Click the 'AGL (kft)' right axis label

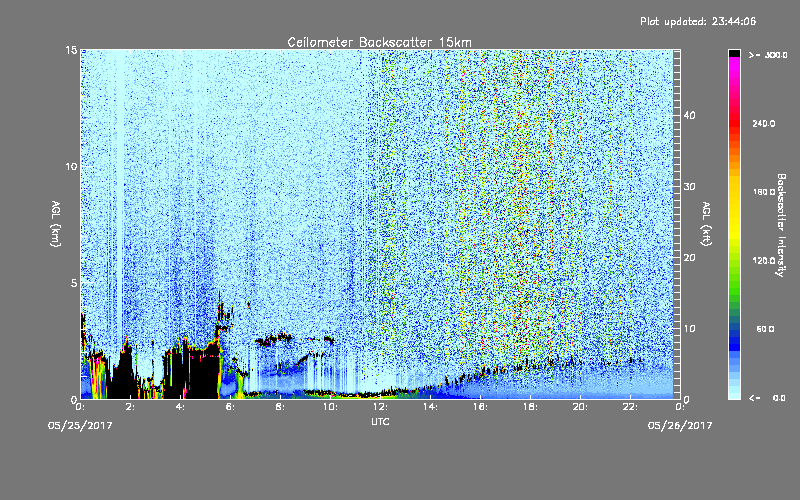pos(706,224)
